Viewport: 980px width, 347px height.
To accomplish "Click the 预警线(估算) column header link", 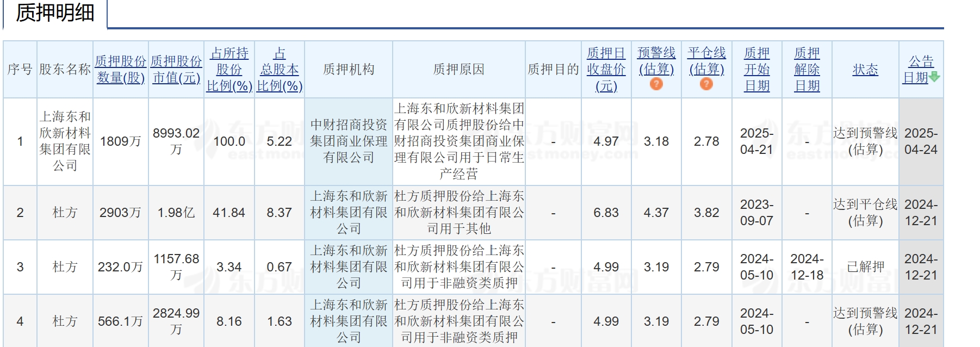I will [656, 61].
